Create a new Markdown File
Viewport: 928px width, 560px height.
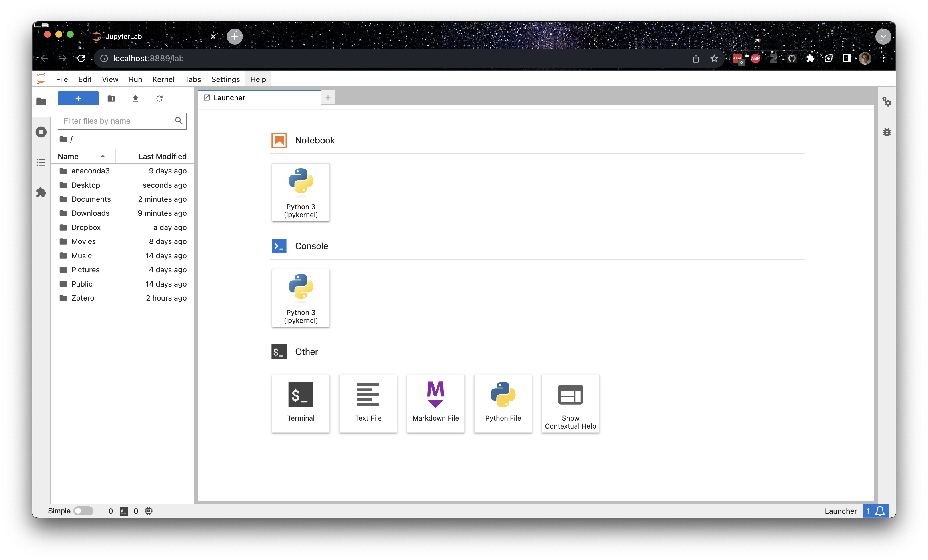[435, 403]
